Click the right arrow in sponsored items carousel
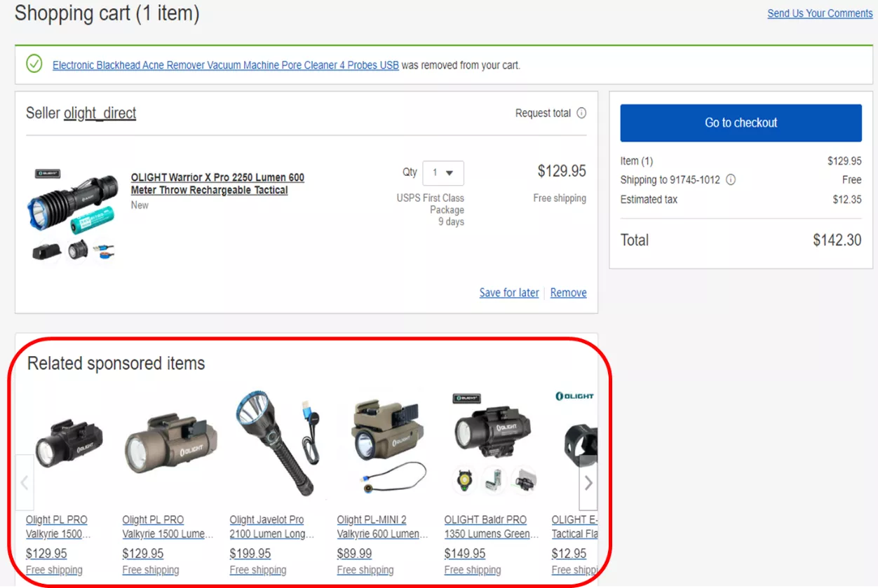This screenshot has width=878, height=588. coord(588,482)
